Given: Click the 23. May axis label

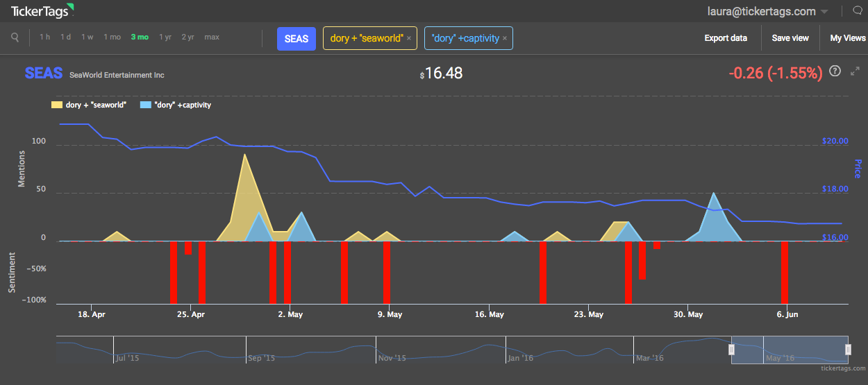Looking at the screenshot, I should point(588,314).
